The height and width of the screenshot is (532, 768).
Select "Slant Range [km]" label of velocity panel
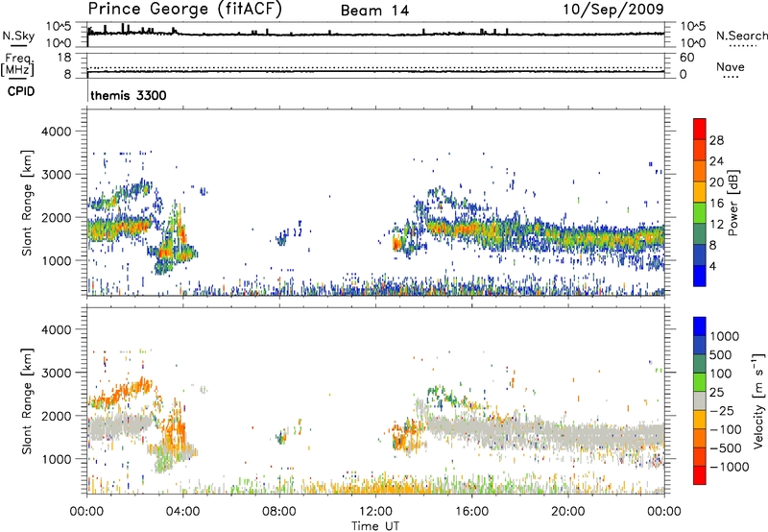(x=27, y=401)
